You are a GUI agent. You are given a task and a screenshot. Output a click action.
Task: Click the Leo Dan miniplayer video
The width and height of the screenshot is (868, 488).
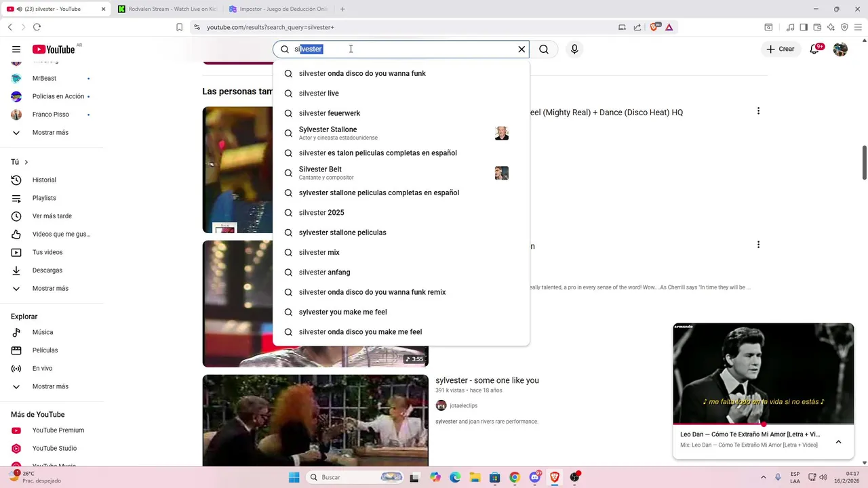pyautogui.click(x=763, y=373)
